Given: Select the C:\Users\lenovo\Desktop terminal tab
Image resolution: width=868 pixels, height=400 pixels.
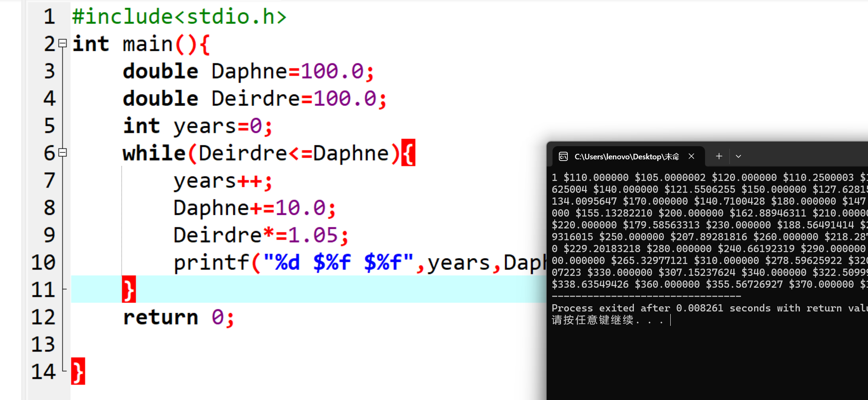Looking at the screenshot, I should click(x=629, y=156).
